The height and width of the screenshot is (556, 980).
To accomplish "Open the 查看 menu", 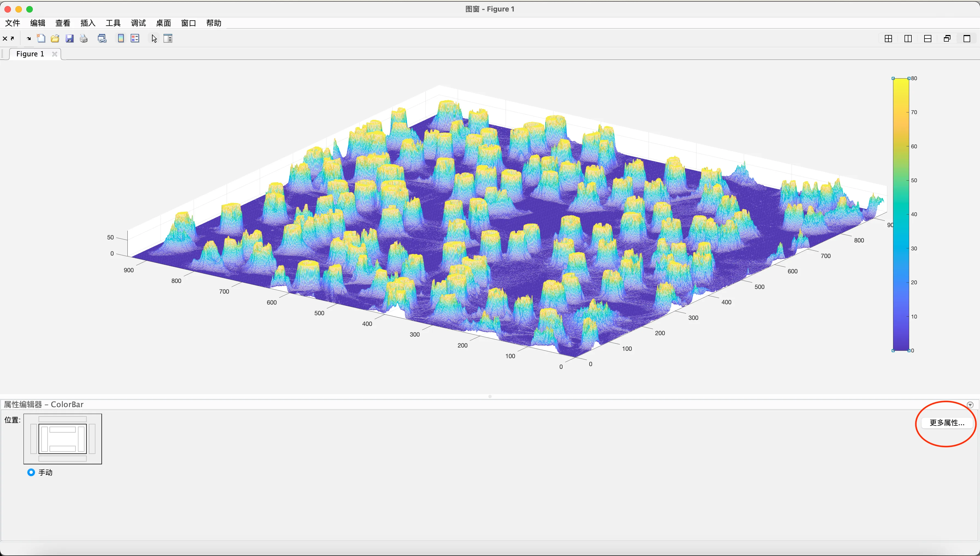I will [x=63, y=23].
